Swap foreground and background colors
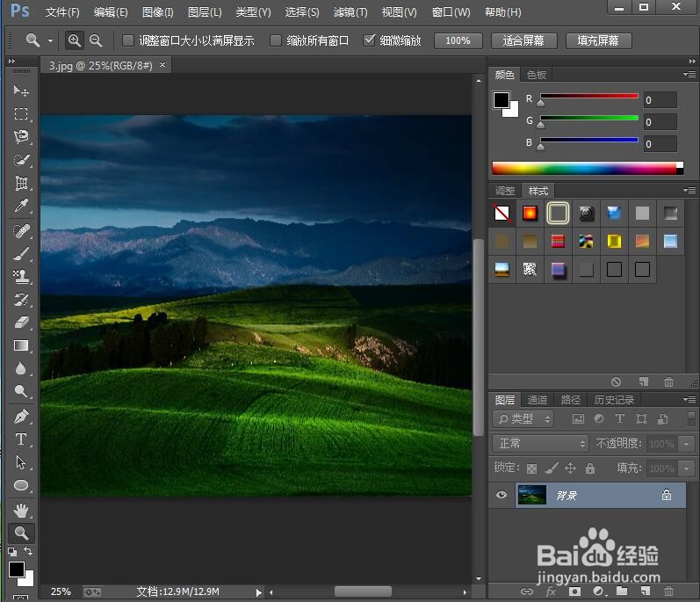 [x=28, y=551]
